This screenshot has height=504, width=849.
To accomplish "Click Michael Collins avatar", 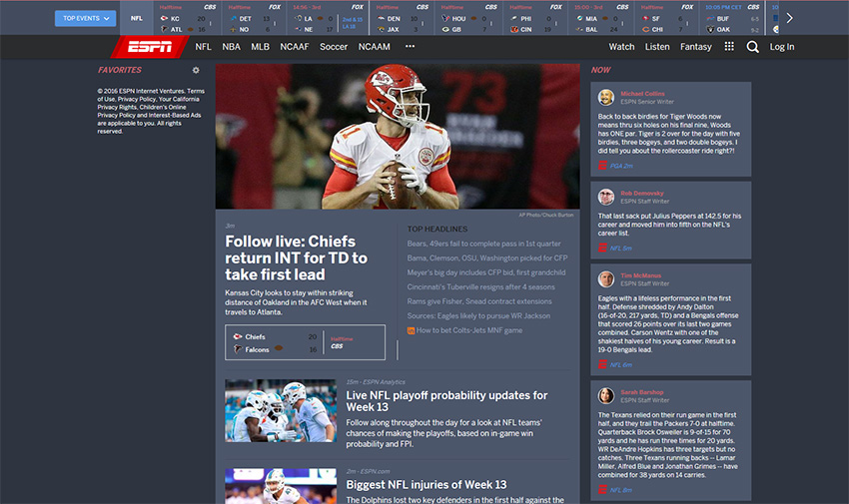I will pyautogui.click(x=606, y=98).
